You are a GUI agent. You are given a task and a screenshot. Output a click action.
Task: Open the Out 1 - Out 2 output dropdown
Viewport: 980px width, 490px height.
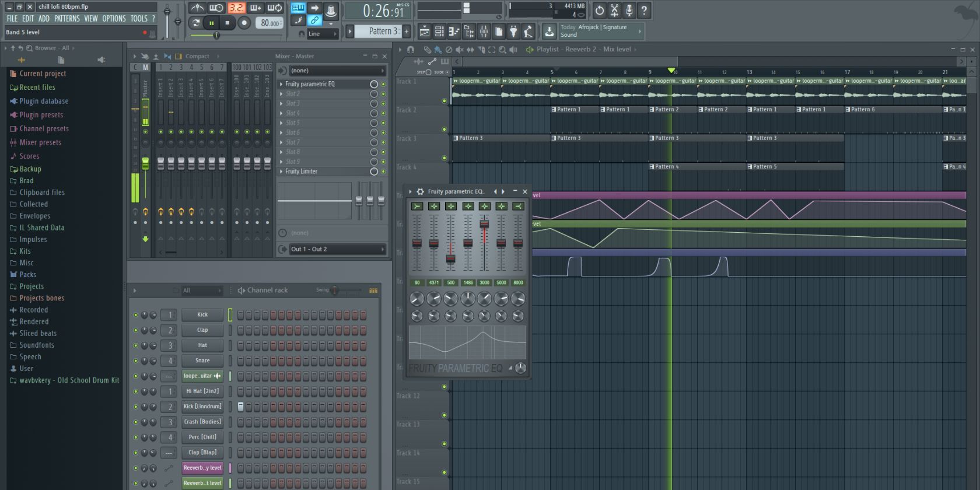coord(337,249)
